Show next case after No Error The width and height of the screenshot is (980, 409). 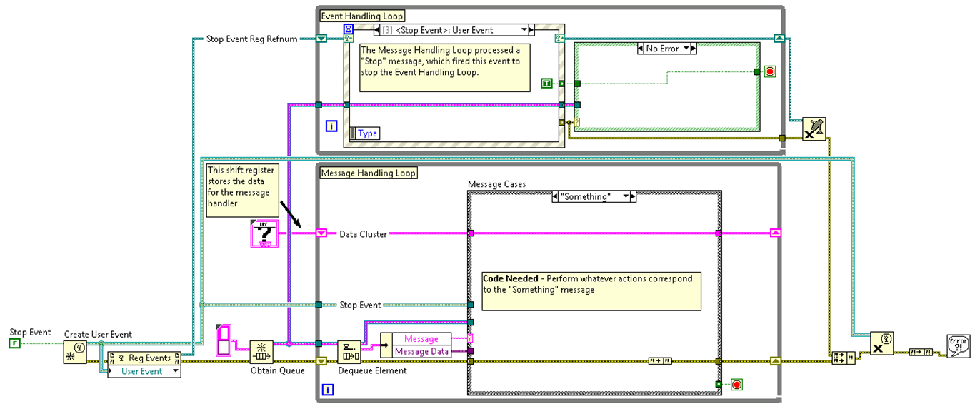(694, 49)
